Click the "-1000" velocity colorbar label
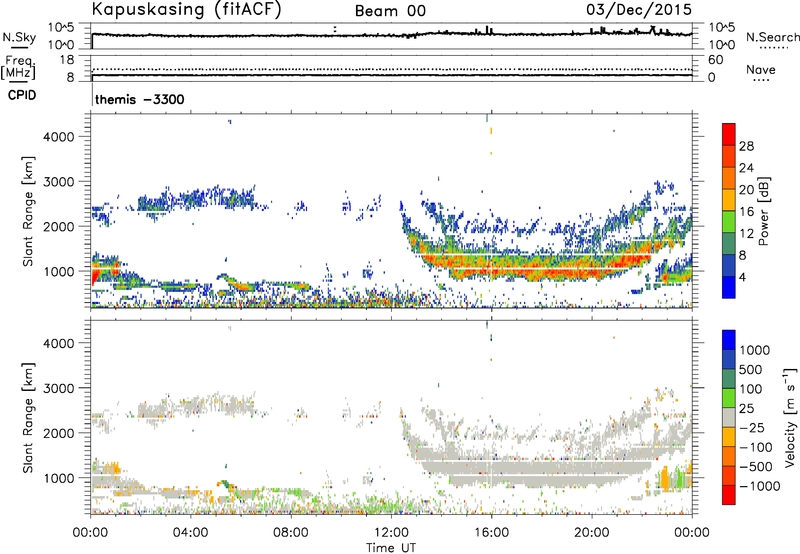This screenshot has height=554, width=800. coord(759,486)
